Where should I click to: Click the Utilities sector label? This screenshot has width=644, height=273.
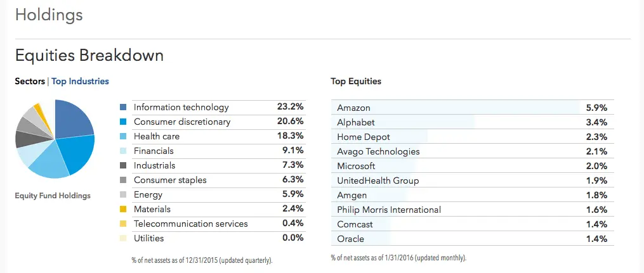[x=148, y=238]
